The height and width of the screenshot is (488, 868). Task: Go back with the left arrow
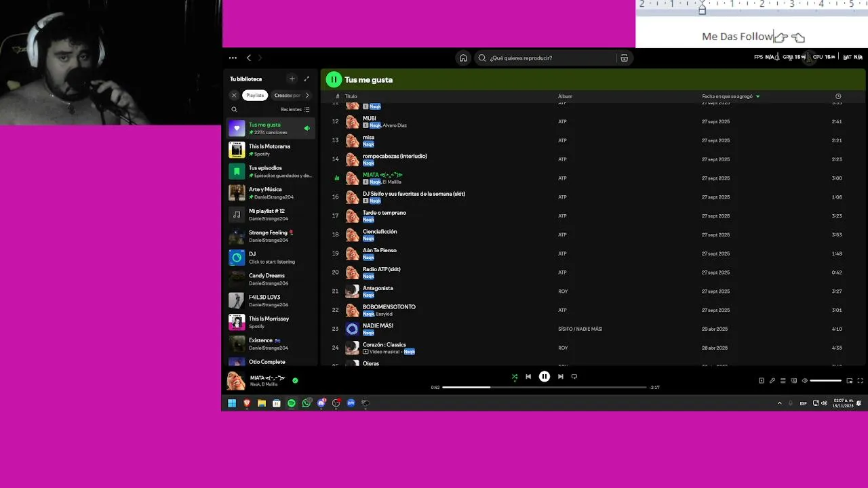tap(249, 58)
